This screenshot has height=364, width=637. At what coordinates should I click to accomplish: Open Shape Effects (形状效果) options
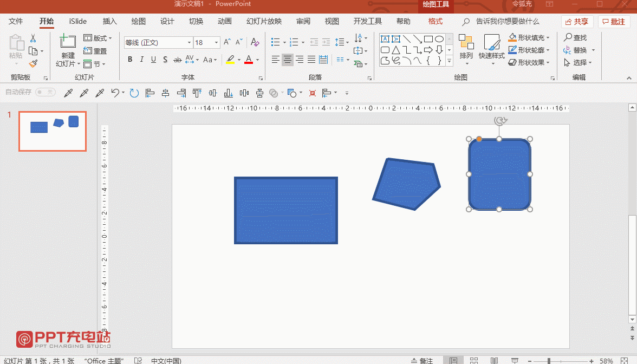[x=529, y=62]
